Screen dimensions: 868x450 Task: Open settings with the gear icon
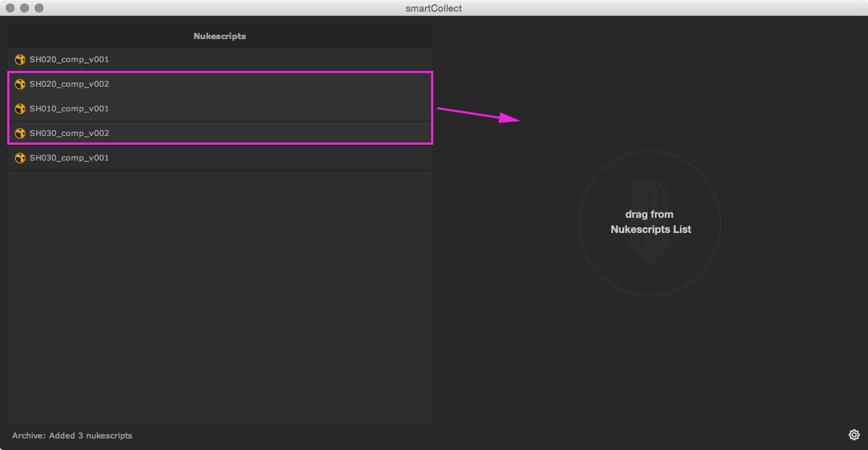click(x=854, y=435)
